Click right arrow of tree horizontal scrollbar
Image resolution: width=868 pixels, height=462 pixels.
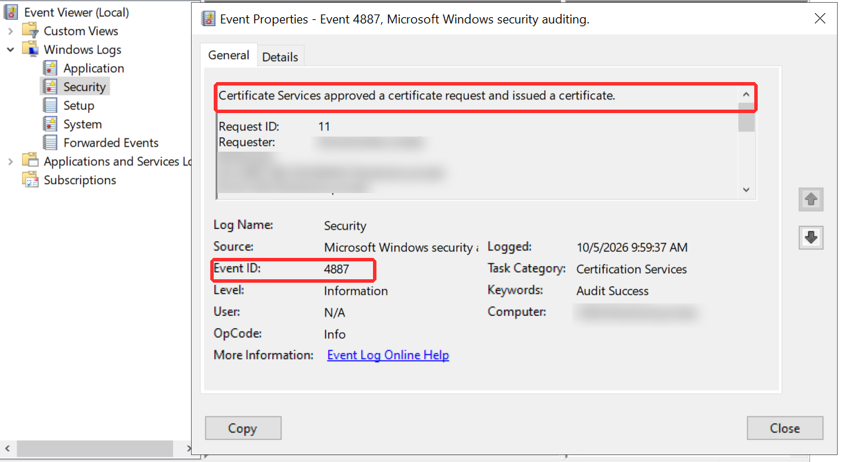[x=189, y=448]
